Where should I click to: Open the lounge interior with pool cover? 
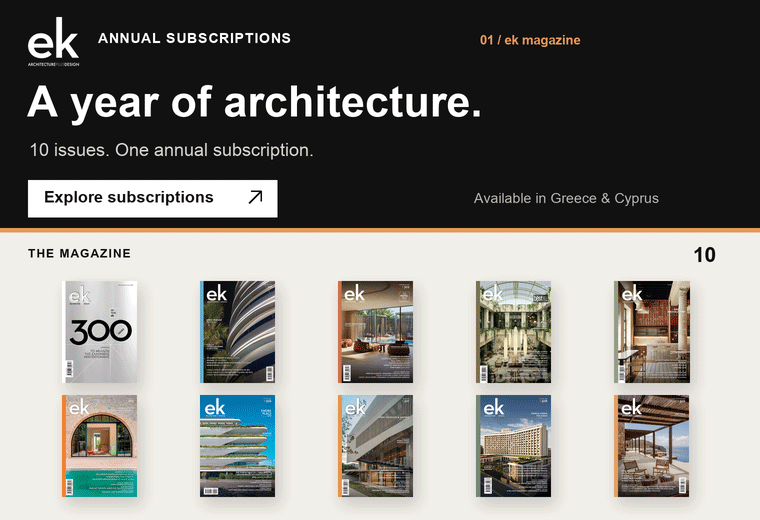coord(376,332)
